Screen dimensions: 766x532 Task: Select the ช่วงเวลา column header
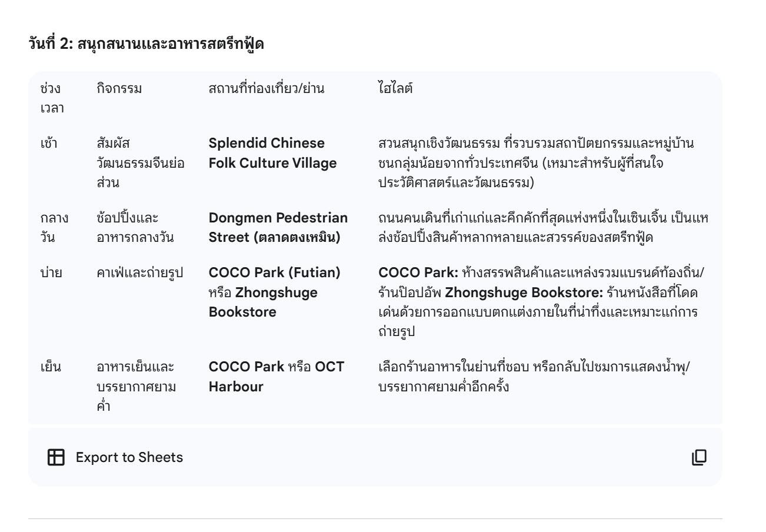click(52, 98)
